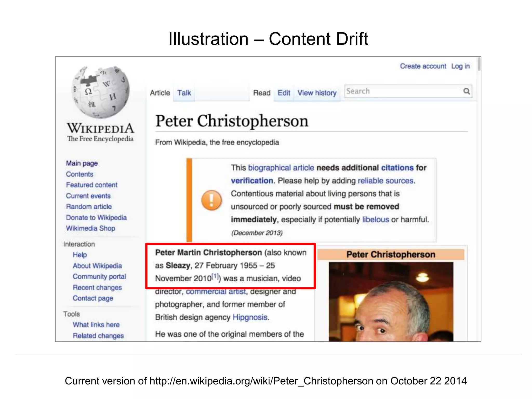
Task: Click the Log in link
Action: tap(460, 66)
